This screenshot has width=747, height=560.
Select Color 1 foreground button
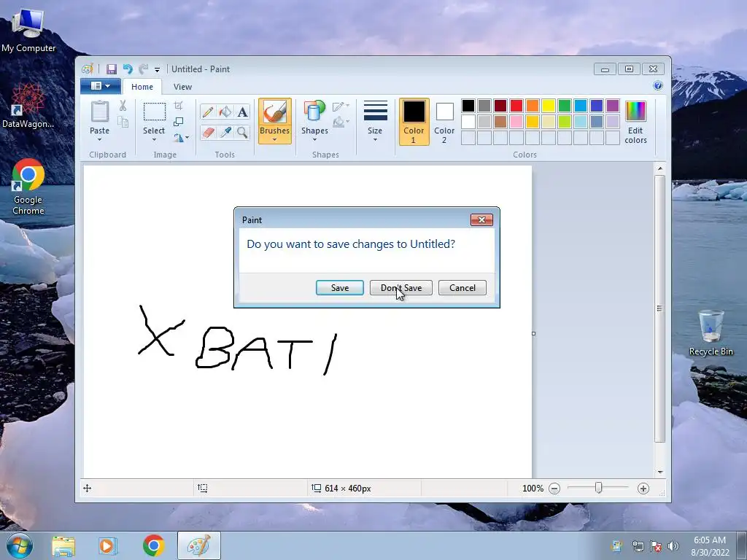point(414,122)
